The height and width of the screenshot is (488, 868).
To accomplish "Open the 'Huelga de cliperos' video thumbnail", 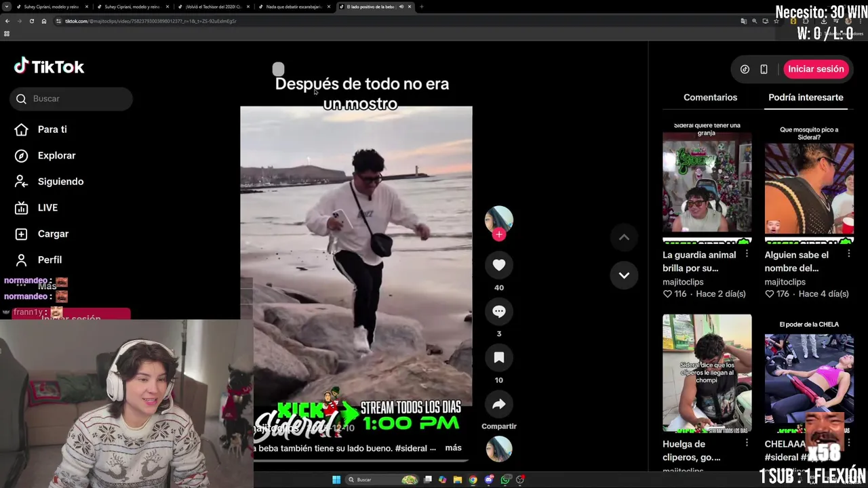I will click(x=707, y=373).
